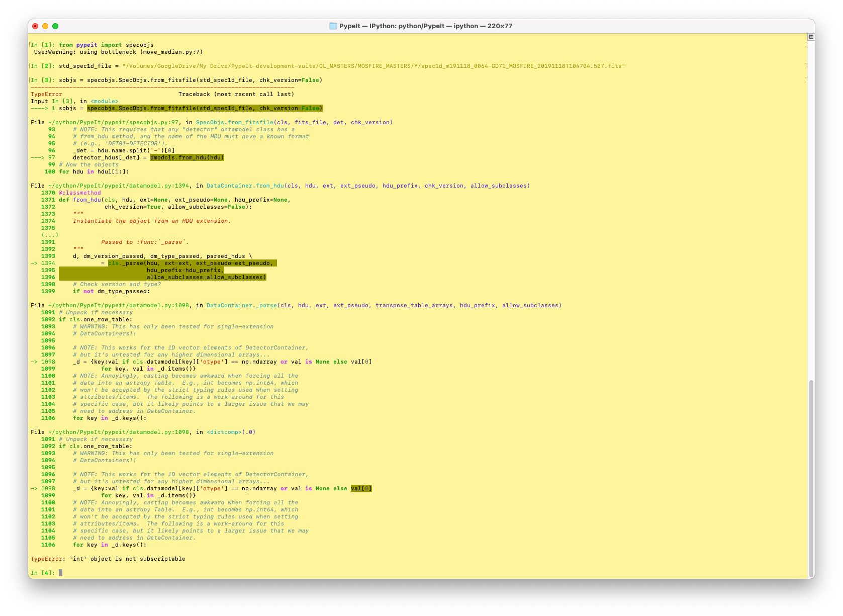
Task: Click the highlighted val[0] expression near the bottom
Action: coord(361,488)
